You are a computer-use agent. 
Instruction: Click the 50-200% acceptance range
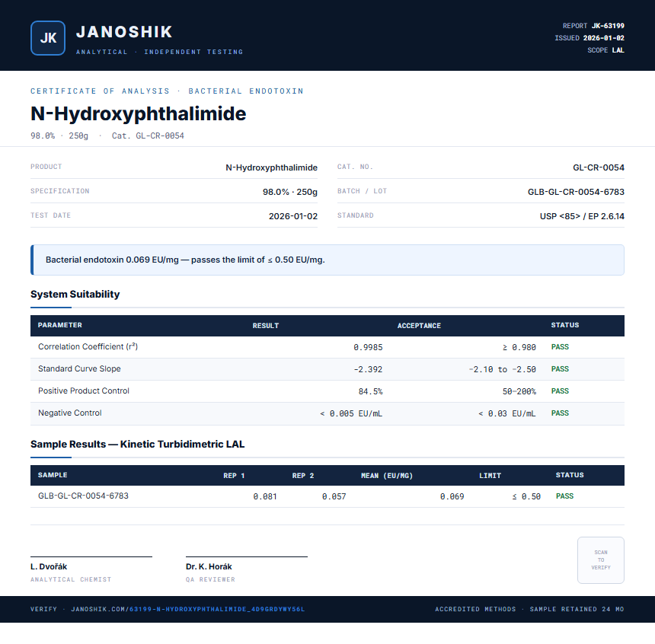coord(519,391)
